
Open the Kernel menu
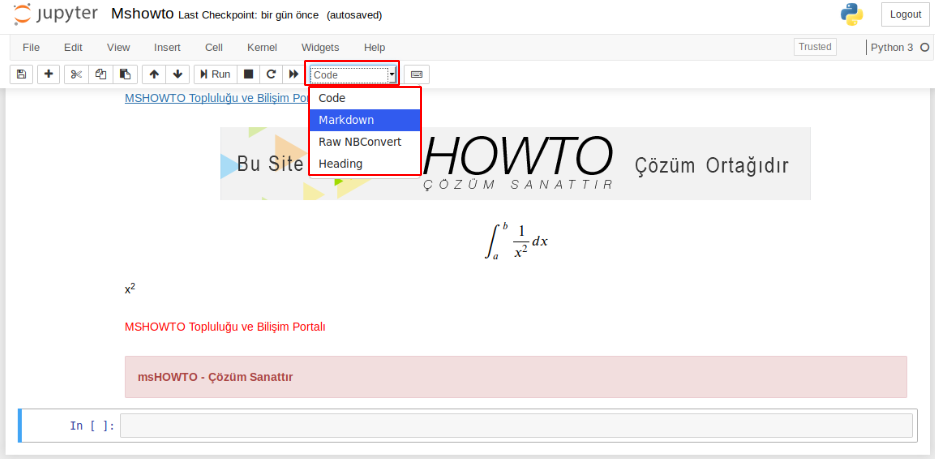click(x=262, y=48)
